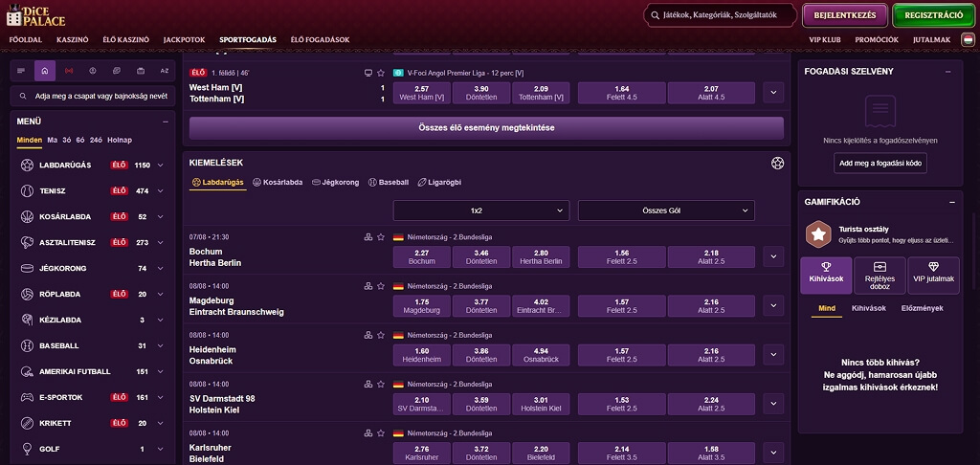Favorite the West Ham vs Tottenham match star
The width and height of the screenshot is (980, 465).
[x=381, y=73]
